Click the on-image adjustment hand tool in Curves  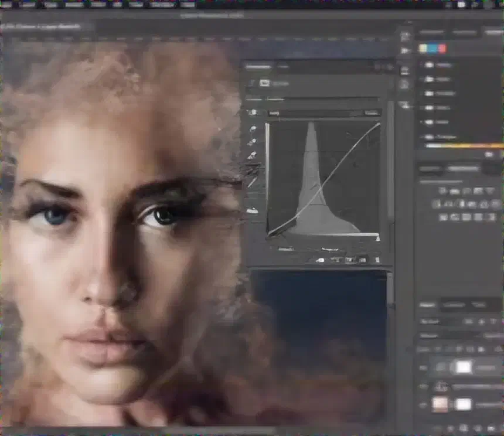(253, 113)
